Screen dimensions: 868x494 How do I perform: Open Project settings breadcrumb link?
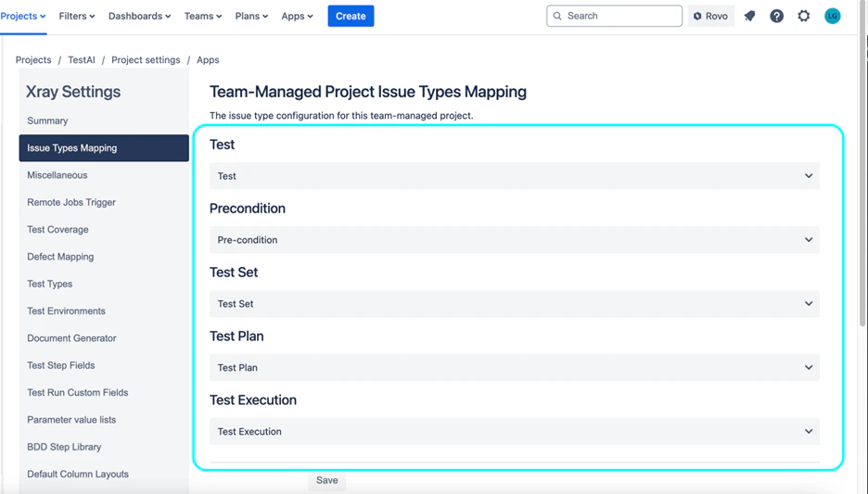click(146, 59)
